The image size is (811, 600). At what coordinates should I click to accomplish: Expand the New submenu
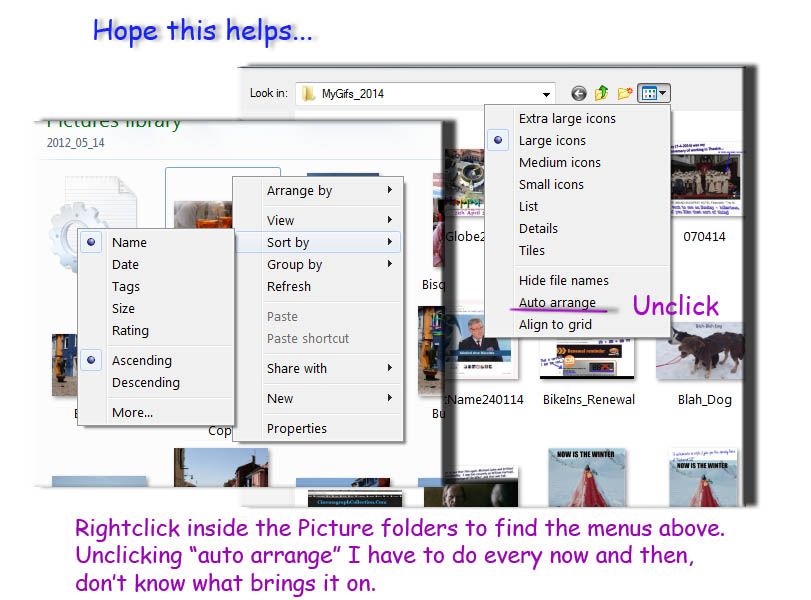318,398
